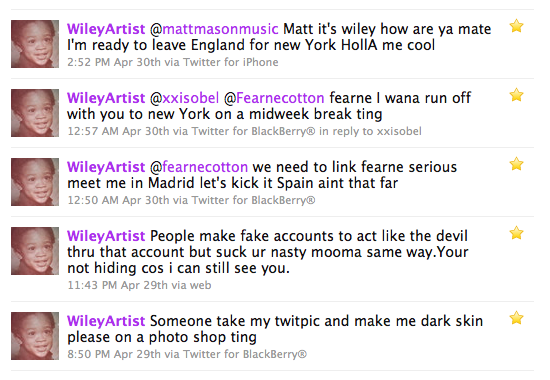Open lowercase @fearnecotton mention link

199,167
